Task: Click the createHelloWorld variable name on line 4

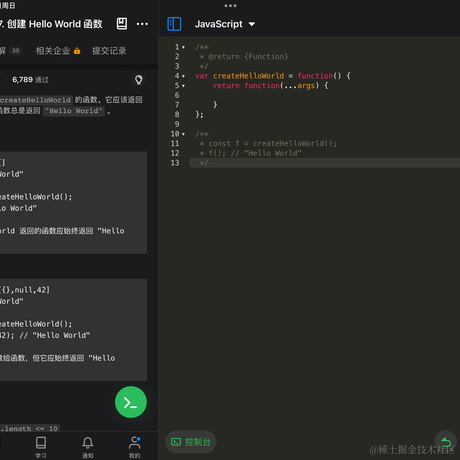Action: click(248, 76)
